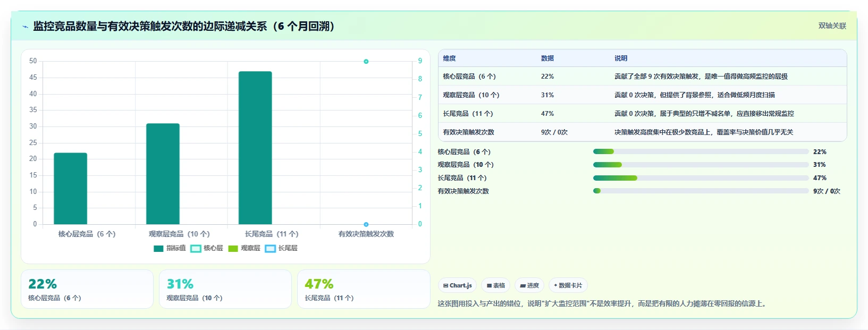Click the 有效决策触发次数 progress row label

click(463, 191)
